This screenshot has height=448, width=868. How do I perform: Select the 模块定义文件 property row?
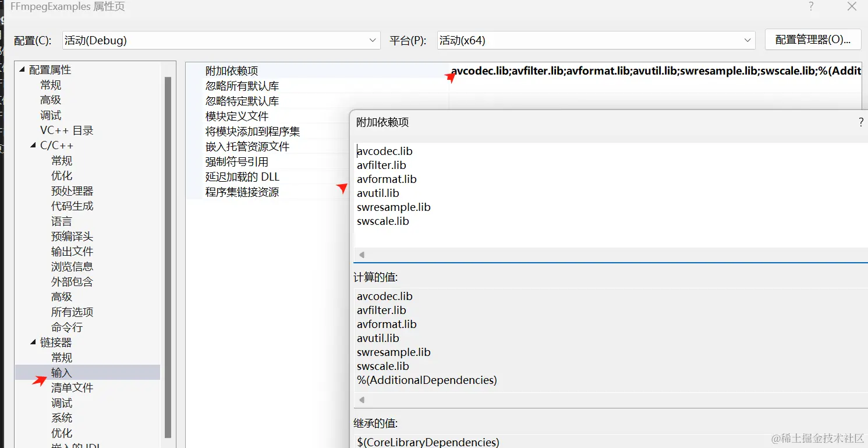click(237, 116)
